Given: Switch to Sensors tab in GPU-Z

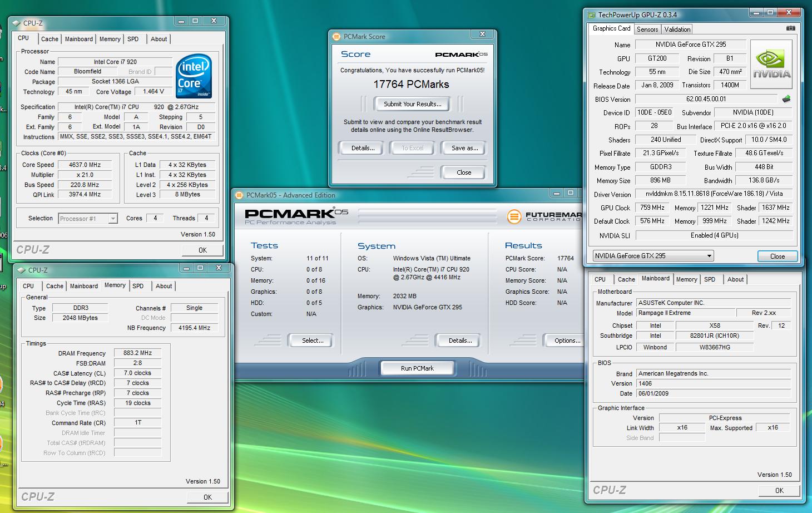Looking at the screenshot, I should 647,29.
